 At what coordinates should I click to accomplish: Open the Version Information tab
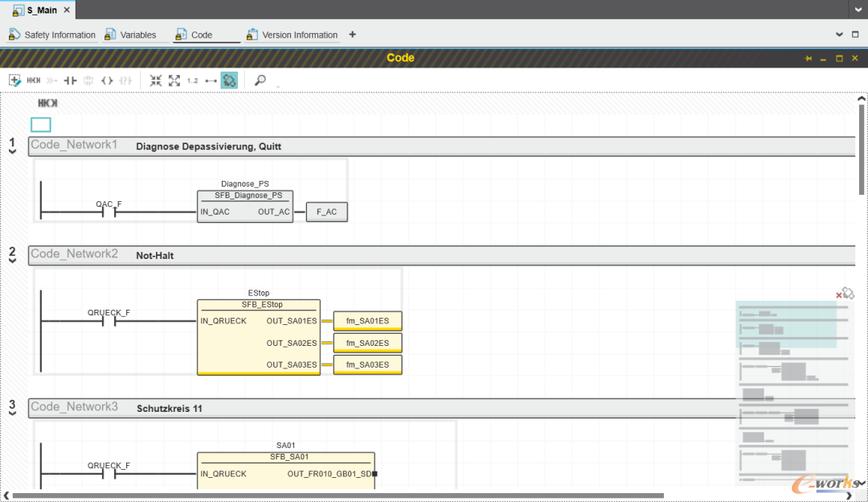292,35
